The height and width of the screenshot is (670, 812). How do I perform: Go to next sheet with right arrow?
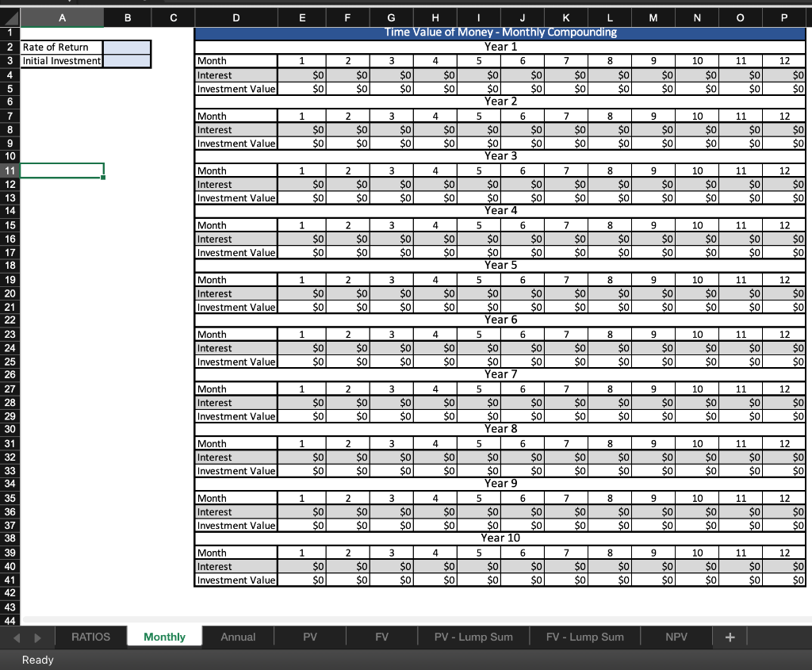tap(37, 637)
